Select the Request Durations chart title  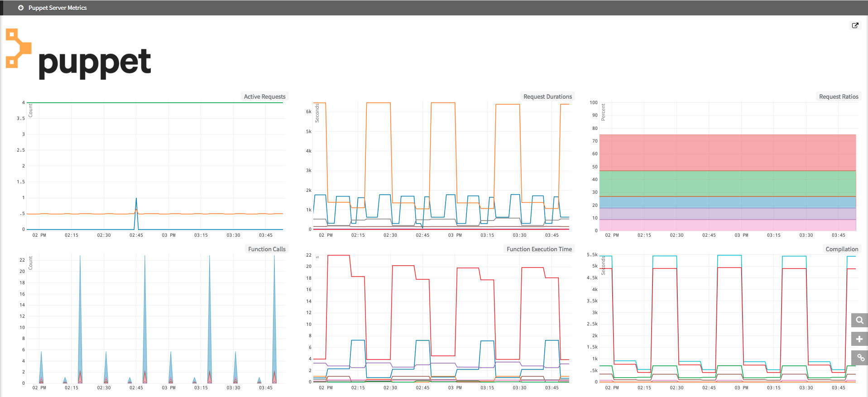[547, 96]
